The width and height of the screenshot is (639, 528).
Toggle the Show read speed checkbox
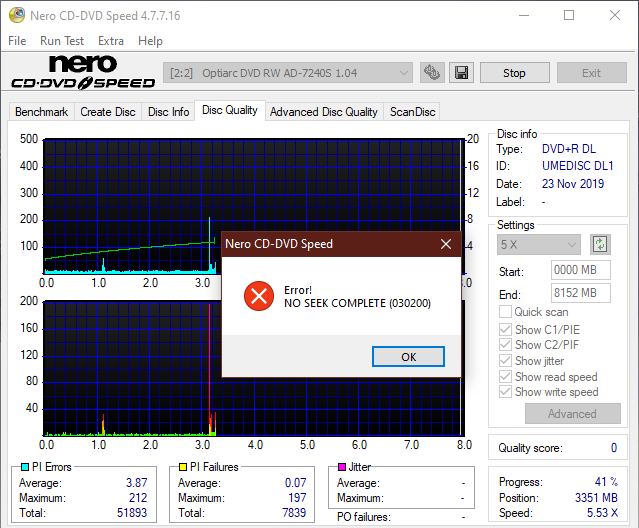[x=505, y=376]
